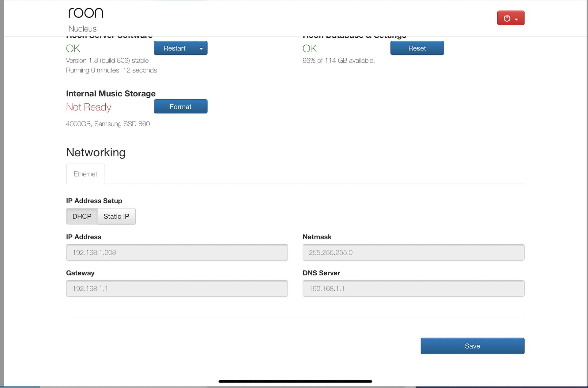Click the OK status under Roon Server Software

[x=73, y=48]
